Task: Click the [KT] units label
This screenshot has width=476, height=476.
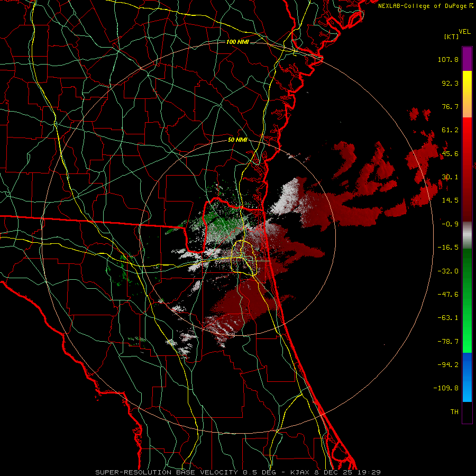Action: (x=451, y=36)
